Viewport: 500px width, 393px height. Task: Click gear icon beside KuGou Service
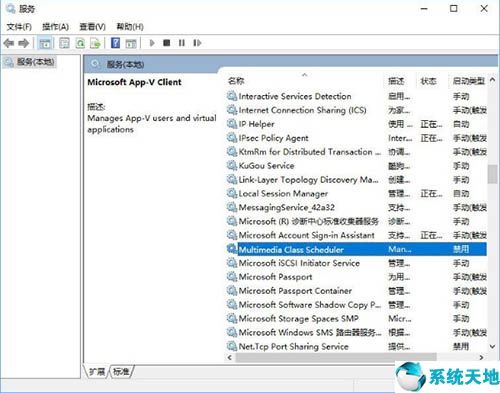[x=232, y=165]
